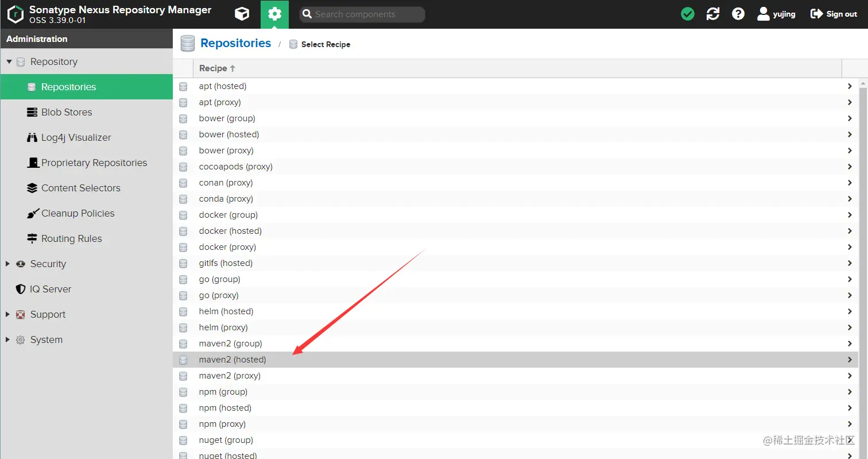Screen dimensions: 868x459
Task: Click Select Recipe breadcrumb
Action: coord(325,44)
